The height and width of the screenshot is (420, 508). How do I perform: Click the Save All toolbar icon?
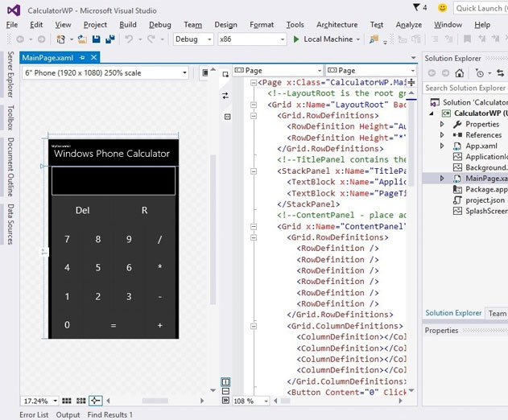pyautogui.click(x=110, y=39)
